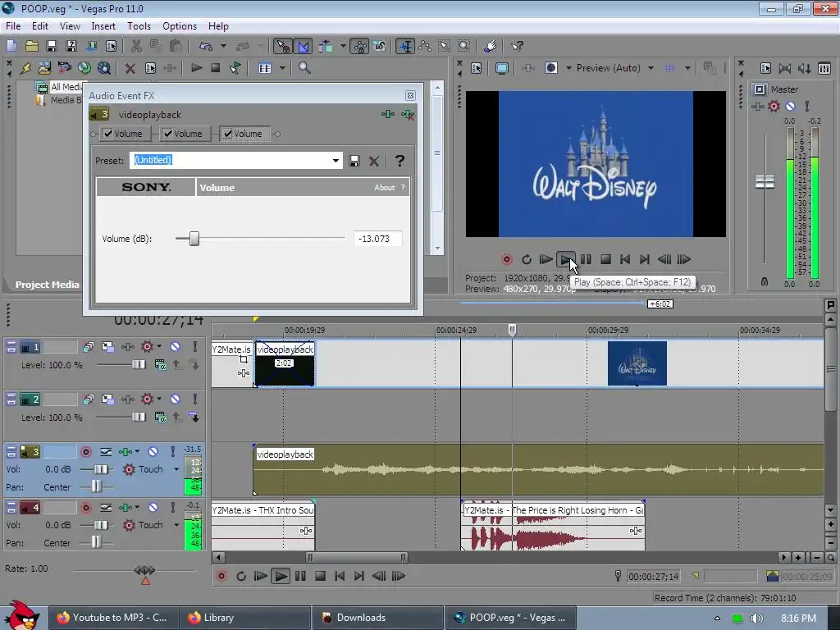Switch to the Project Media tab

coord(47,285)
